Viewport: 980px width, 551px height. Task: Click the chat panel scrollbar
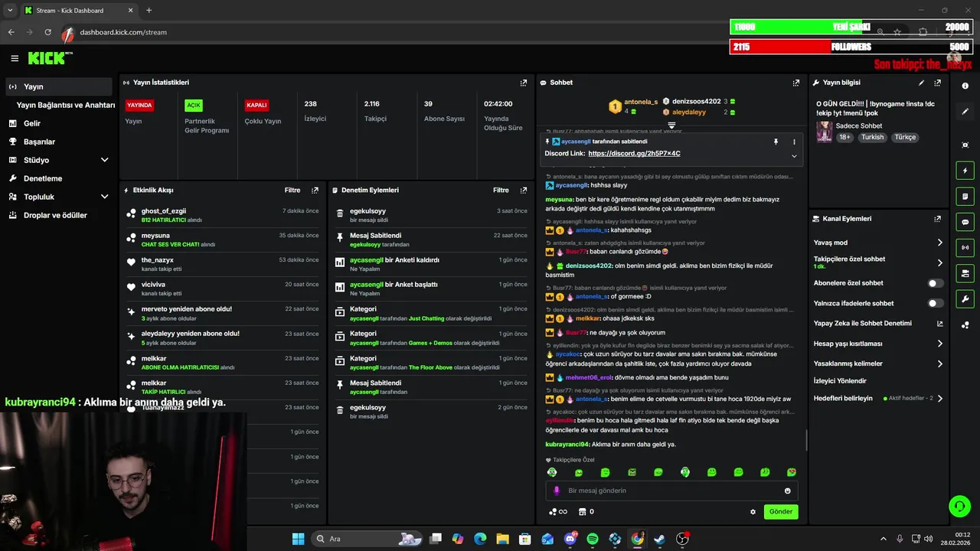[806, 440]
